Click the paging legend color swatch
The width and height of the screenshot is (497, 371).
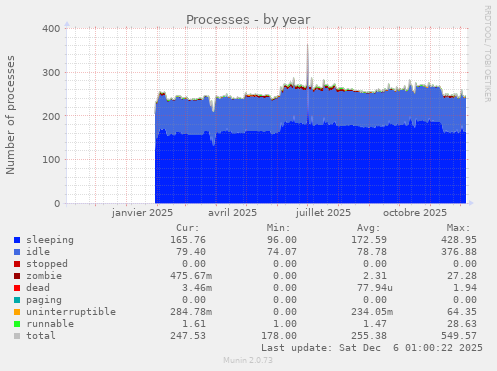(17, 300)
